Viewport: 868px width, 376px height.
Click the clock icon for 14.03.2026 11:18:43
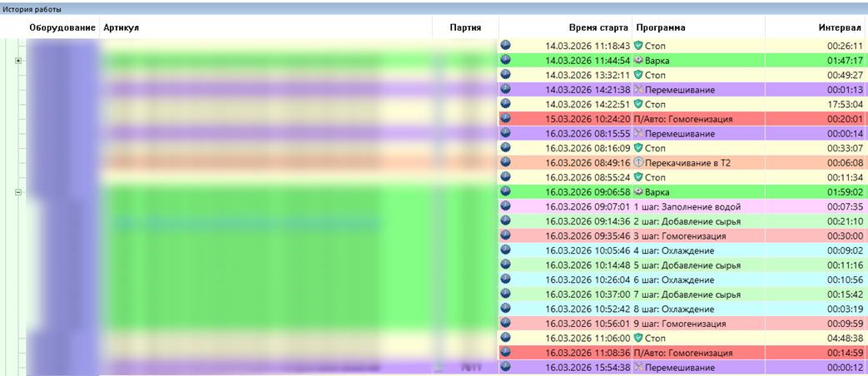point(505,46)
